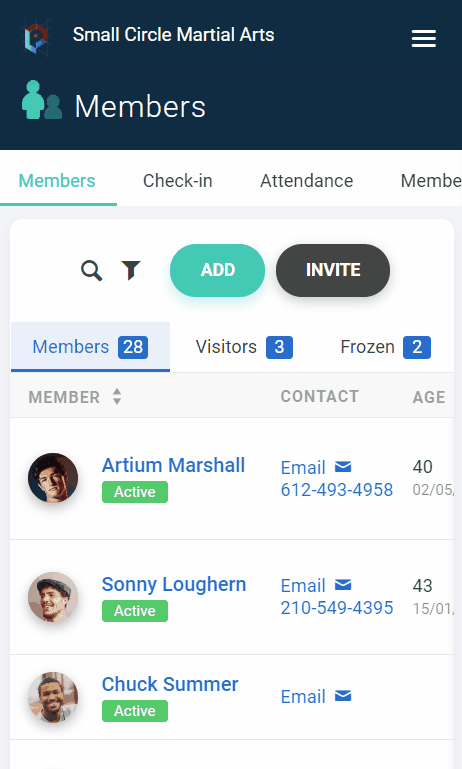Click Artium Marshall's Active status badge
462x769 pixels.
pyautogui.click(x=135, y=492)
